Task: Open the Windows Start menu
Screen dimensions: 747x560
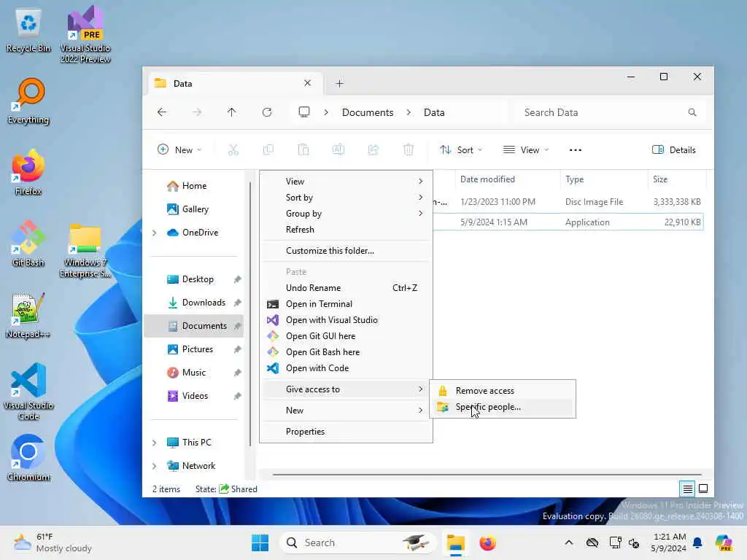Action: [260, 542]
